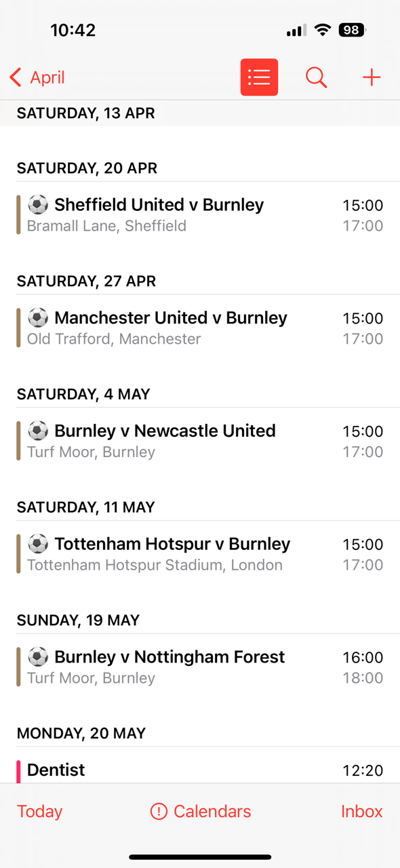Screen dimensions: 400x868
Task: Tap the Wi-Fi icon in status bar
Action: 323,30
